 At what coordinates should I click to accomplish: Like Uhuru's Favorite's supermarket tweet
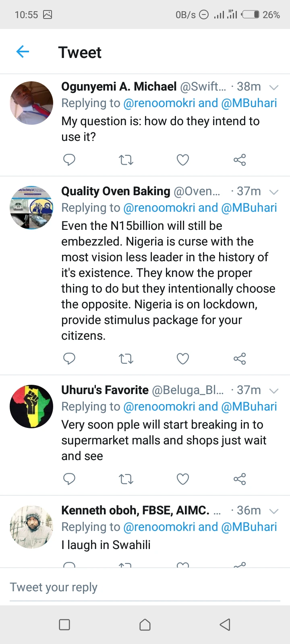click(183, 479)
